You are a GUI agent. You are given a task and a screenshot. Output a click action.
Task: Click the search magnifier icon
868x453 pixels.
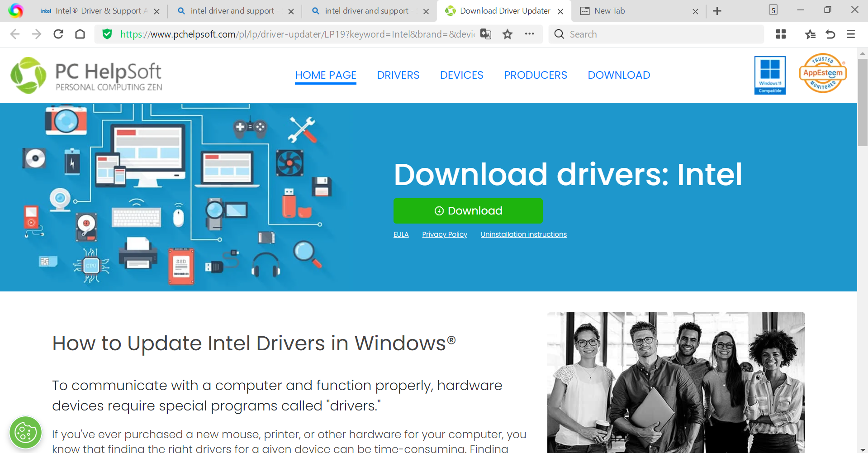559,34
